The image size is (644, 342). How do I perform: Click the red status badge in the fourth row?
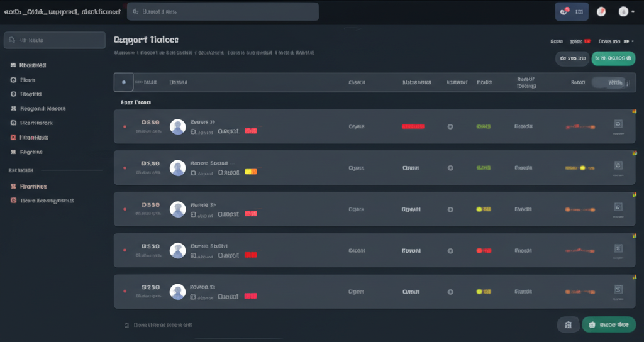[x=484, y=251]
